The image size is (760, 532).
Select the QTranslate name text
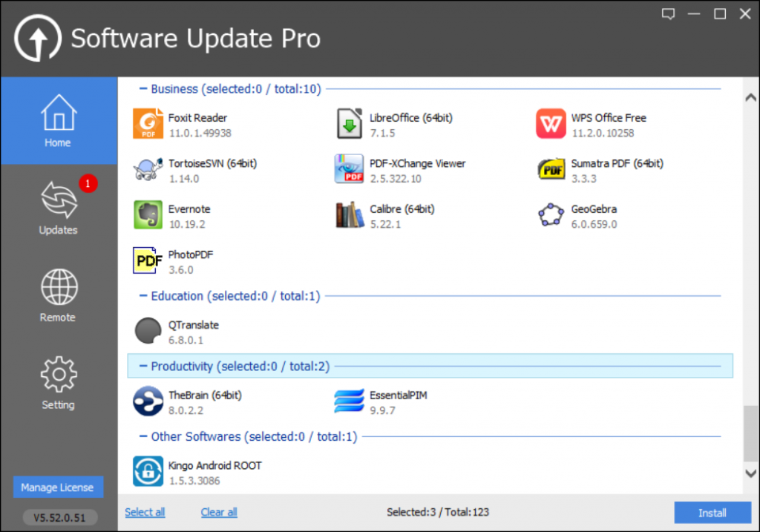click(194, 325)
